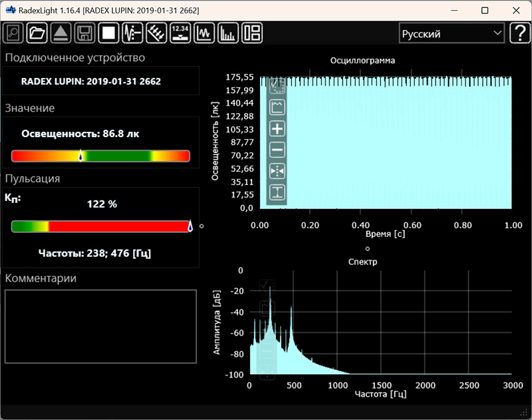Toggle the checkmark grid option on the oscillogram

click(277, 86)
